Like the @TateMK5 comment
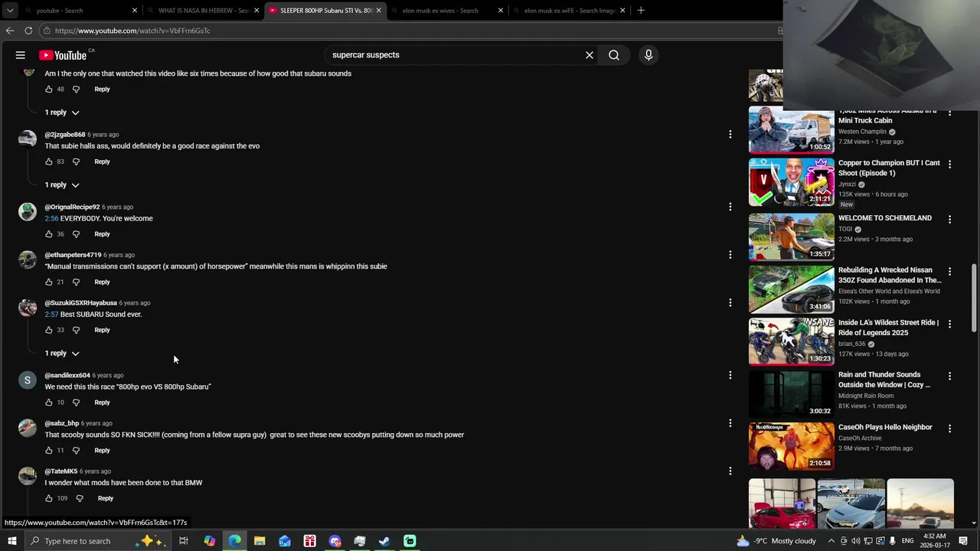980x551 pixels. (x=49, y=498)
